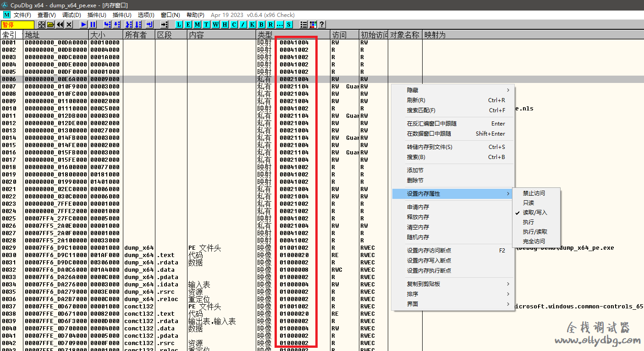
Task: Expand the 设置内存属性 submenu entry
Action: (x=453, y=194)
